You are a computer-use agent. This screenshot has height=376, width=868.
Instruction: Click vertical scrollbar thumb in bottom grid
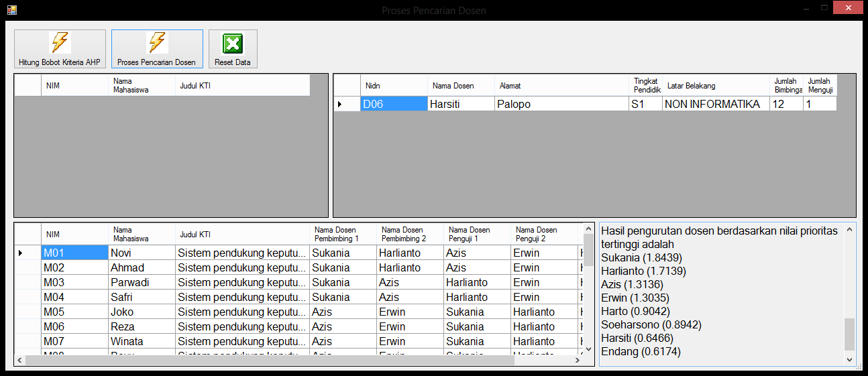588,251
